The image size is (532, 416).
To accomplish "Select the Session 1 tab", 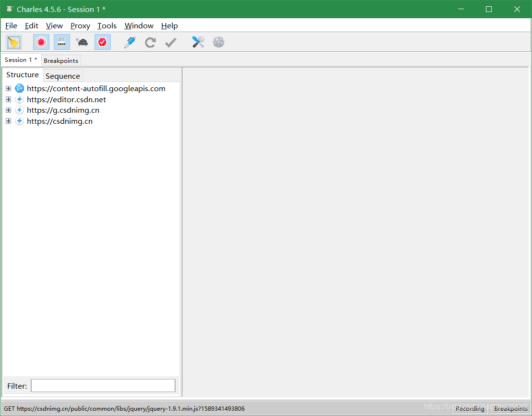I will [x=21, y=59].
